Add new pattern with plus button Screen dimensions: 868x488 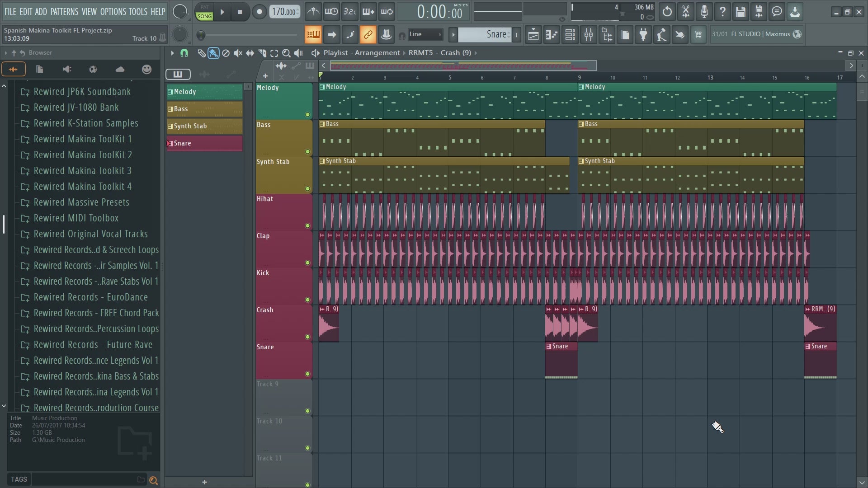click(516, 34)
